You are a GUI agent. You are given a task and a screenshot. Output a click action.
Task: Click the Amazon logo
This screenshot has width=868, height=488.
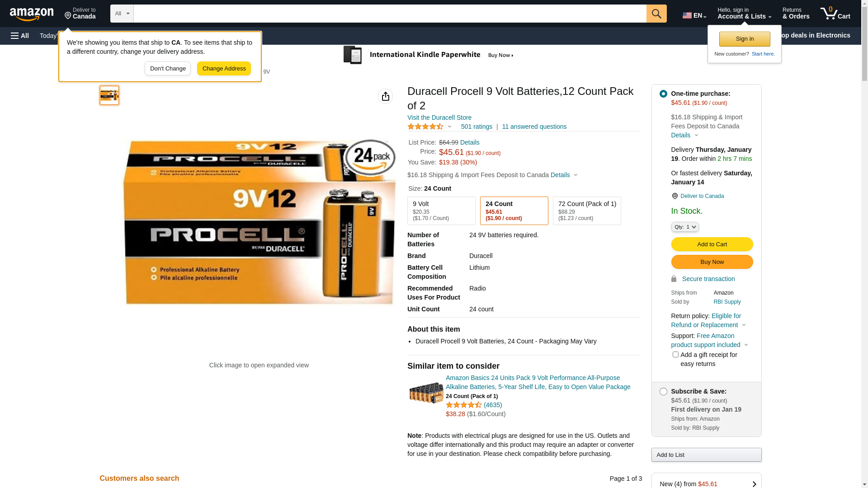pyautogui.click(x=32, y=14)
